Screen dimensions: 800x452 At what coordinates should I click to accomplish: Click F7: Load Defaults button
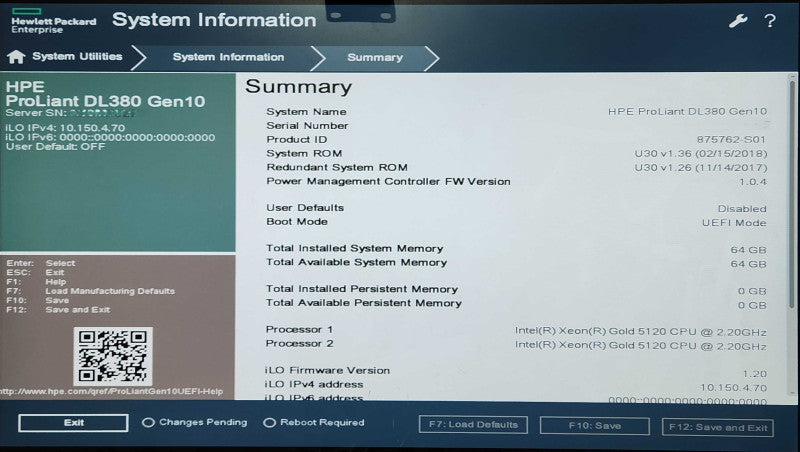pos(473,424)
